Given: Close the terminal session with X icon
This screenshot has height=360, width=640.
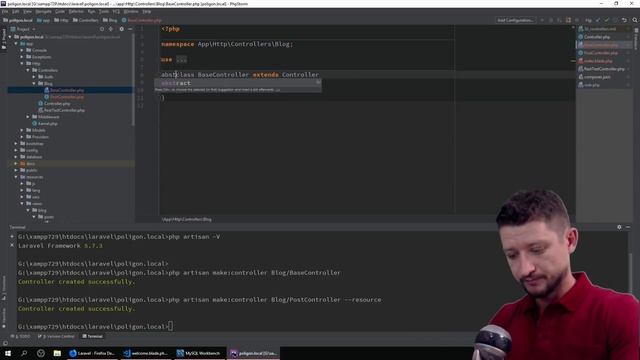Looking at the screenshot, I should (x=12, y=245).
